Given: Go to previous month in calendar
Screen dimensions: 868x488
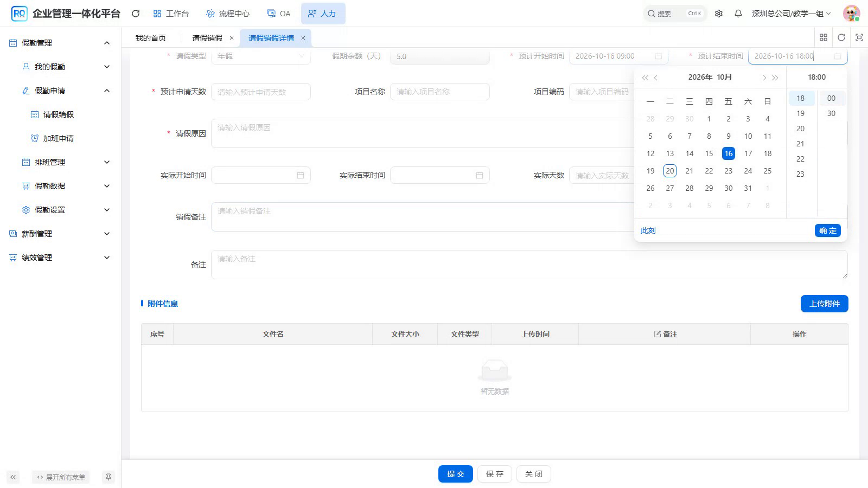Looking at the screenshot, I should (x=656, y=78).
